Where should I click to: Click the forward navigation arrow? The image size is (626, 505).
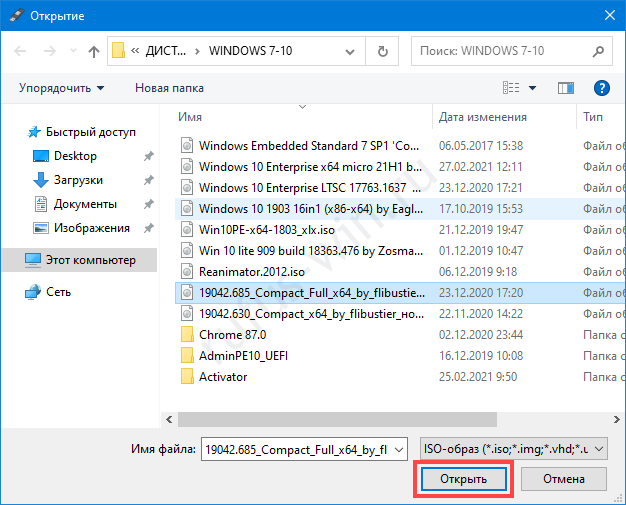[x=50, y=51]
